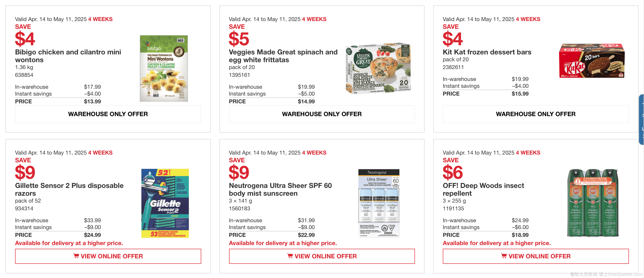
Task: Click Bibigo chicken and cilantro wontons title
Action: click(68, 56)
